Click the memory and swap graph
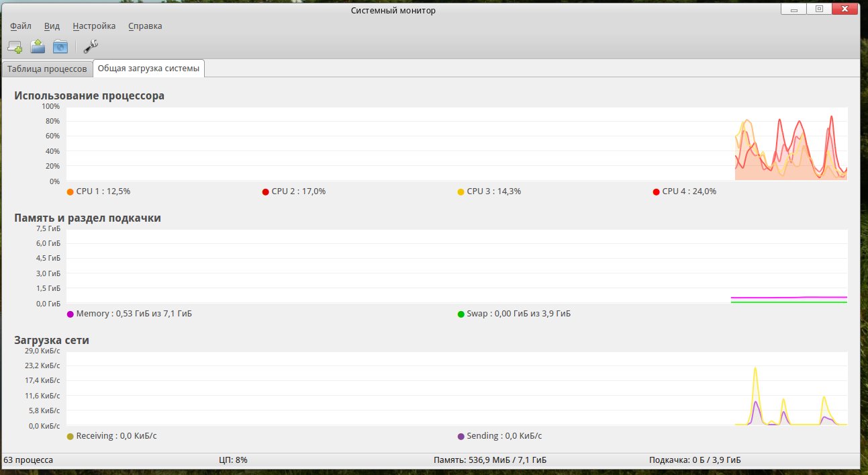 tap(456, 266)
